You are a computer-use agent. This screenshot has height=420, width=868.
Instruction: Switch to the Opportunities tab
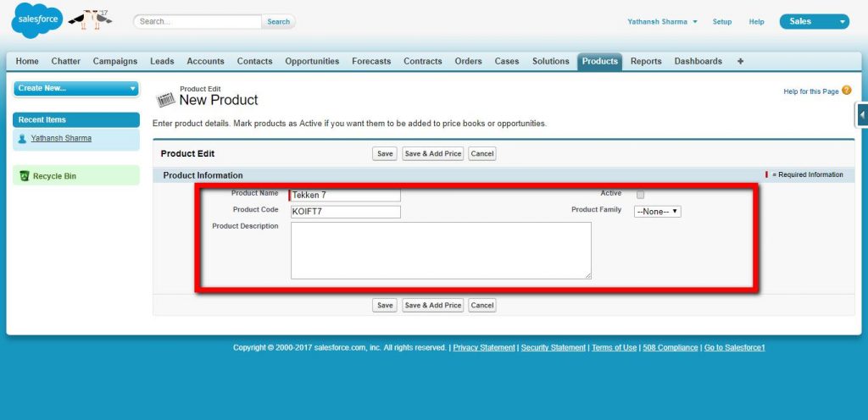tap(312, 61)
